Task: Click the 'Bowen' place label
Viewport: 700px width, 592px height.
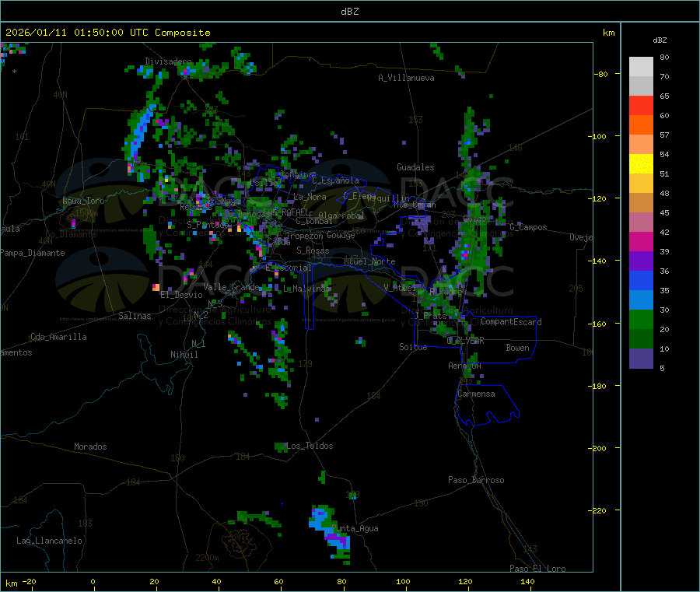Action: point(518,348)
